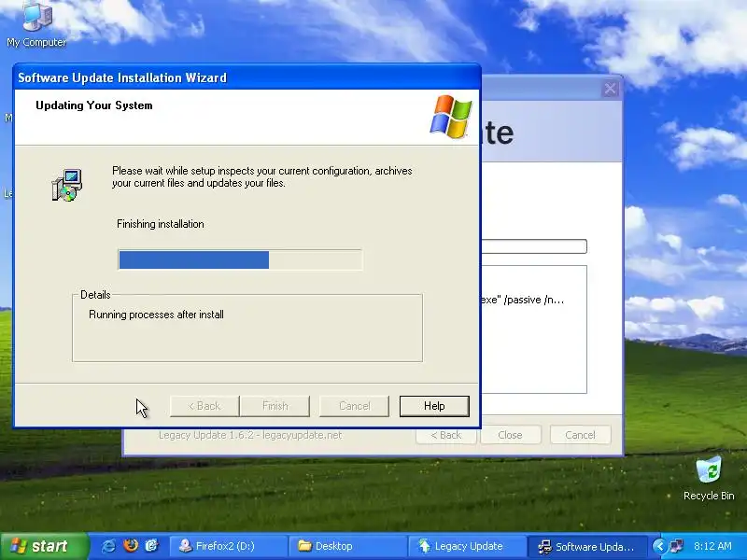The height and width of the screenshot is (560, 747).
Task: Open the My Computer desktop icon
Action: tap(36, 24)
